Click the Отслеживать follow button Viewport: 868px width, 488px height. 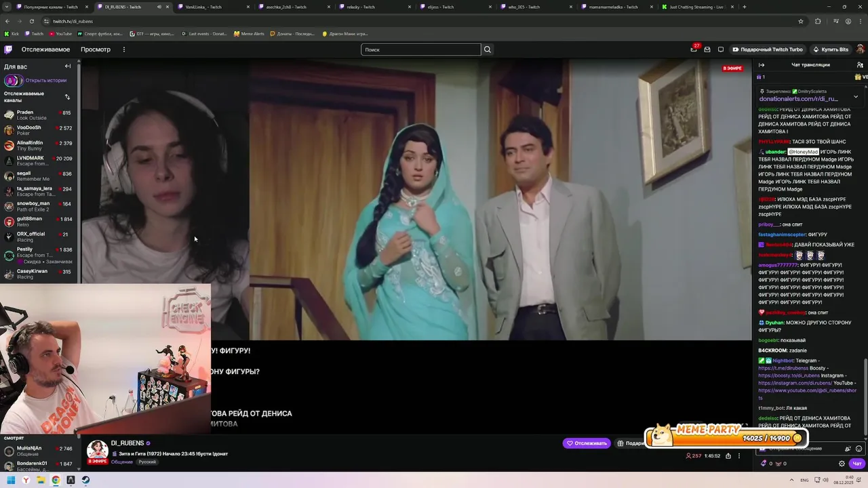point(587,443)
